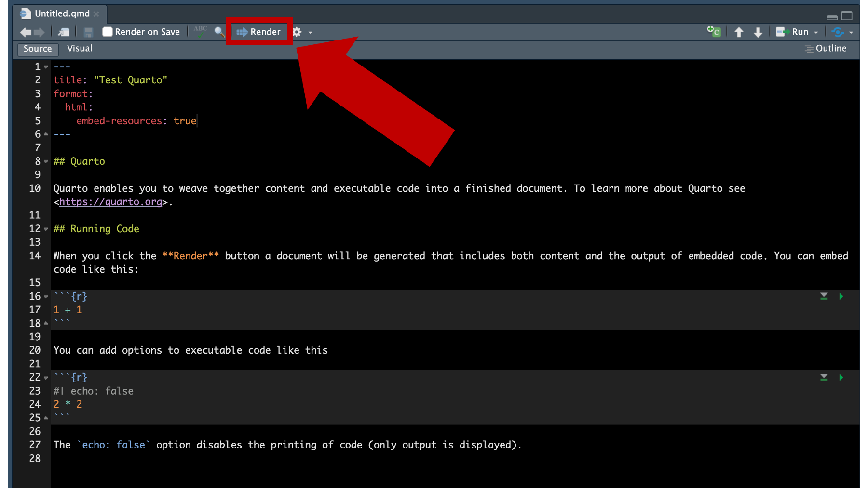Screen dimensions: 868x488
Task: Click the "#| echo: false" option line
Action: [94, 391]
